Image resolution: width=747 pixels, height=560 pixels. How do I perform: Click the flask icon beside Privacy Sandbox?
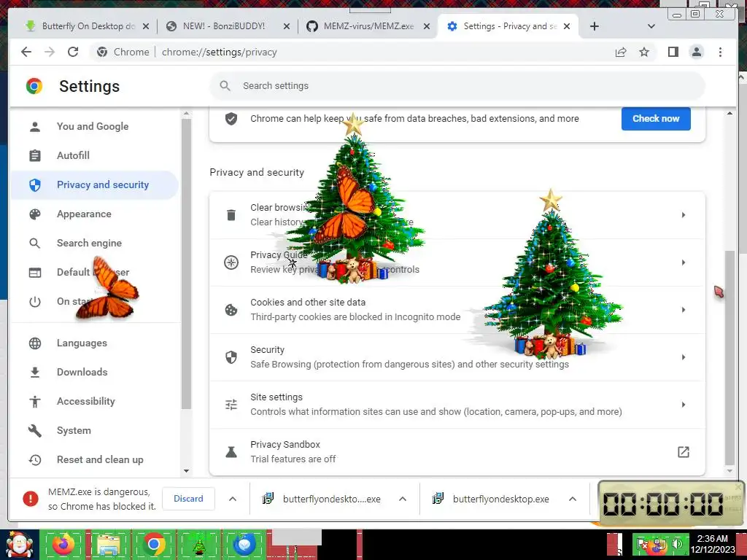231,452
